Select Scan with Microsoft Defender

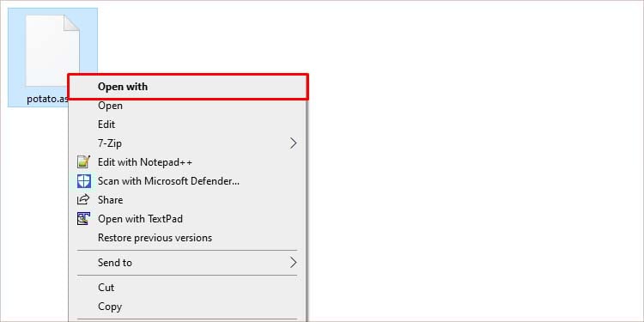point(168,181)
